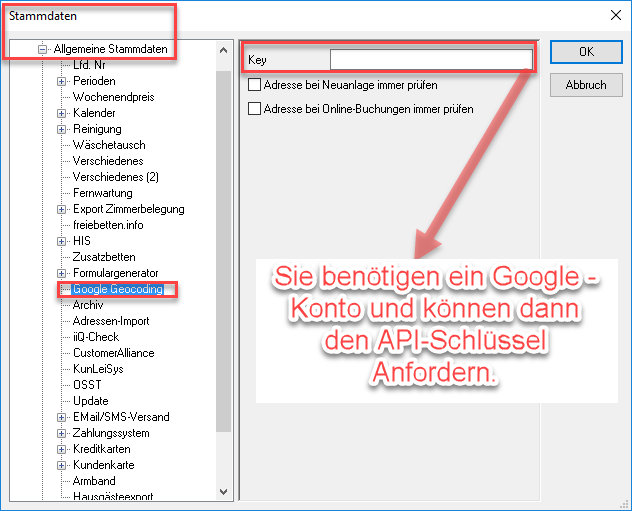Open Fernwartung settings
633x511 pixels.
point(103,193)
